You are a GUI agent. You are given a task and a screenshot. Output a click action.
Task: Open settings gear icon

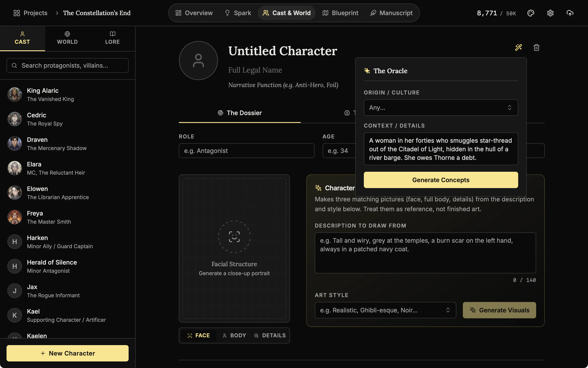[x=550, y=13]
